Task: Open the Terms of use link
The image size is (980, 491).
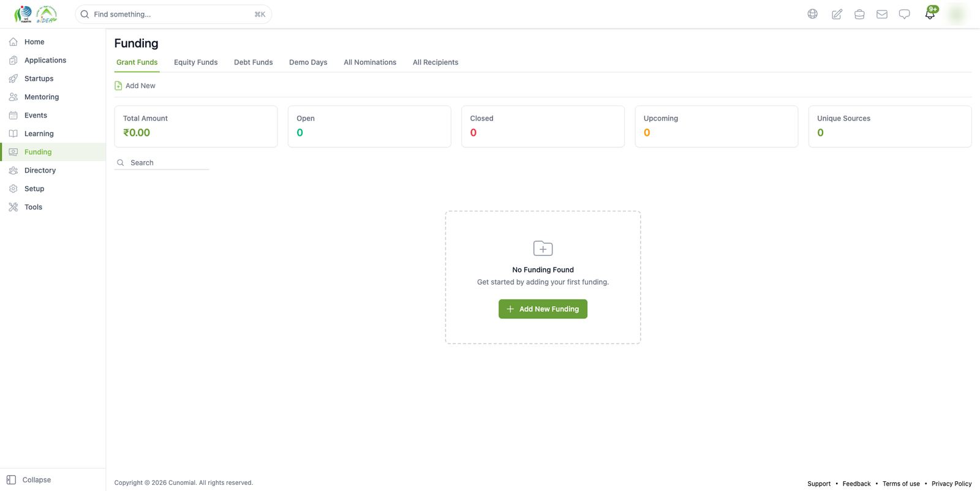Action: (x=901, y=484)
